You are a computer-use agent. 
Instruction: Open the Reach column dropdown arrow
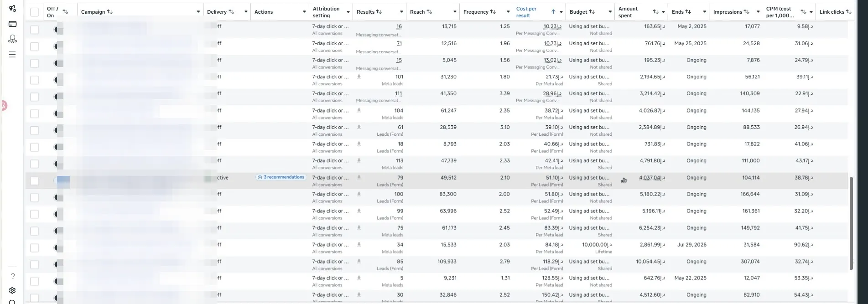coord(455,12)
